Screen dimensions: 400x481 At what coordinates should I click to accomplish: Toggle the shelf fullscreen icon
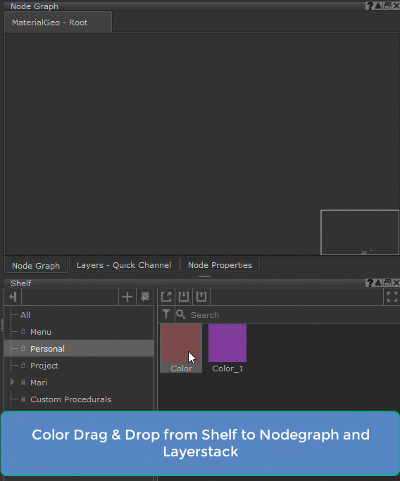click(x=392, y=297)
